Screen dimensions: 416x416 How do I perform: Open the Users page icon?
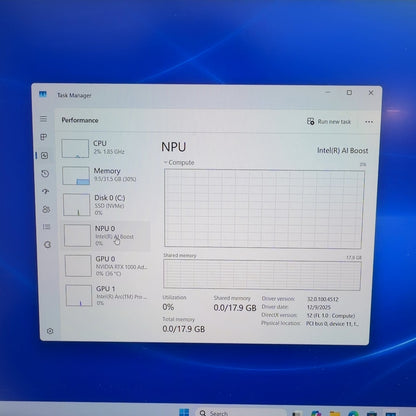coord(46,209)
